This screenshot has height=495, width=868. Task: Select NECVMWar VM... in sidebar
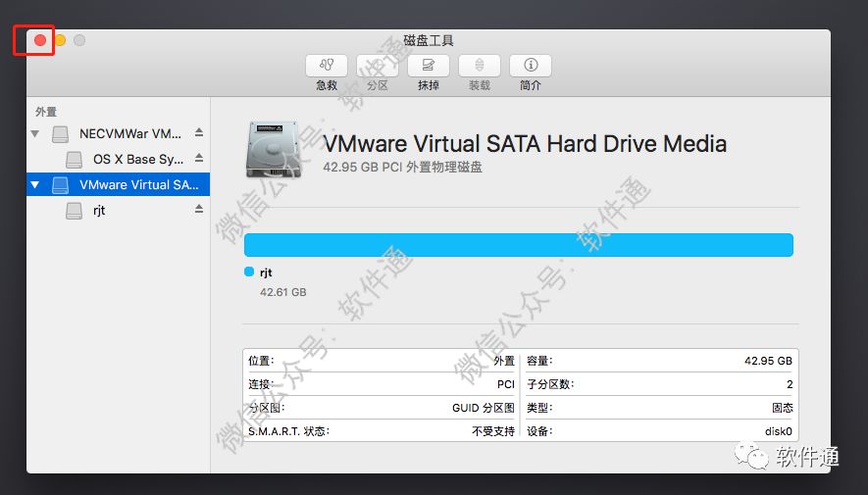pos(118,134)
